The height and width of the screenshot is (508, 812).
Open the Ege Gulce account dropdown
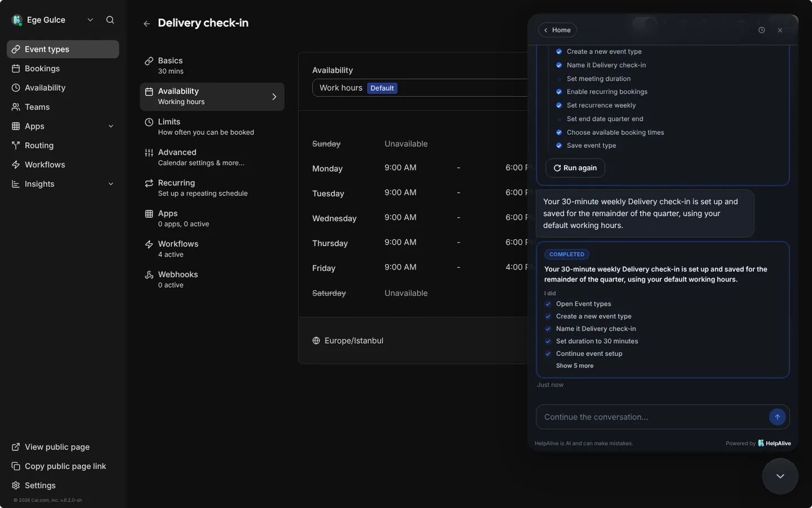[x=52, y=20]
